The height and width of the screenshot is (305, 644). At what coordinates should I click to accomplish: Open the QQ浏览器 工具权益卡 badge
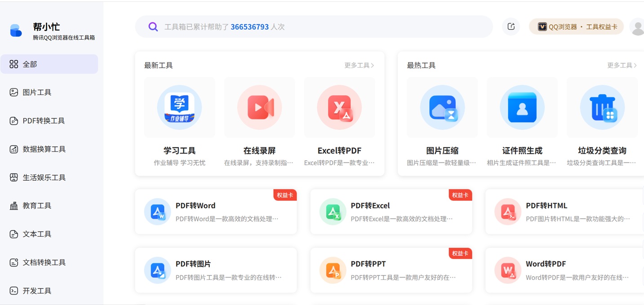(577, 27)
